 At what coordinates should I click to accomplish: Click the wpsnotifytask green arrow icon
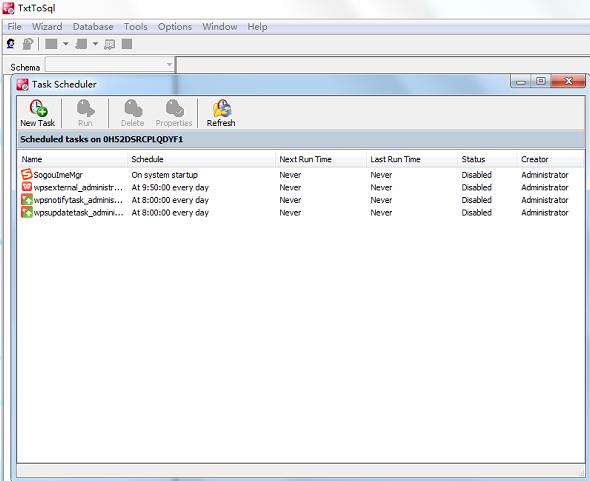pos(27,199)
